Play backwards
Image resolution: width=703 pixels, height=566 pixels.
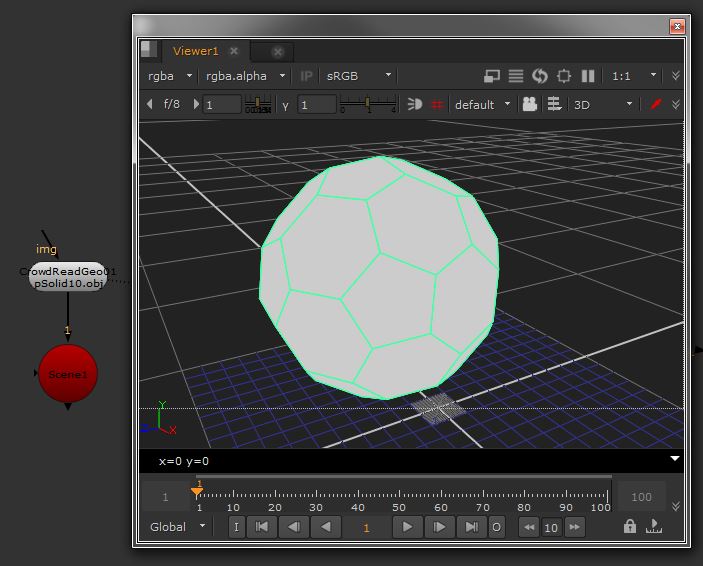(x=326, y=527)
